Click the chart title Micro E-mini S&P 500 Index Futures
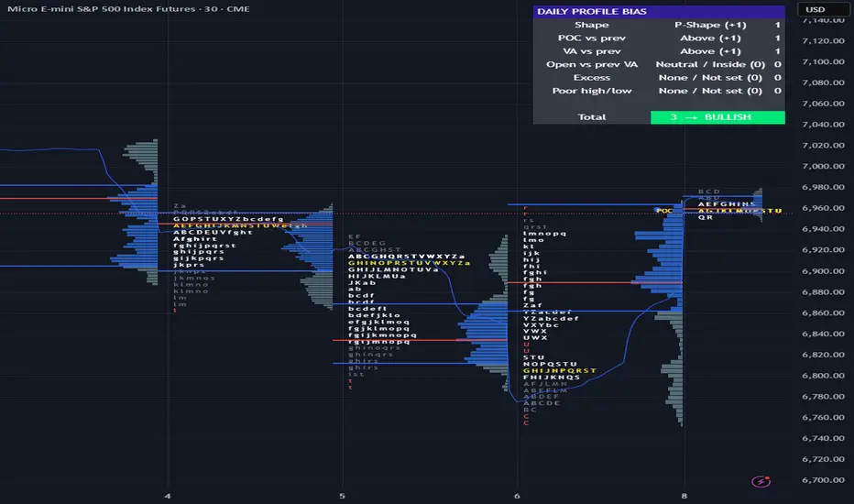 point(101,9)
